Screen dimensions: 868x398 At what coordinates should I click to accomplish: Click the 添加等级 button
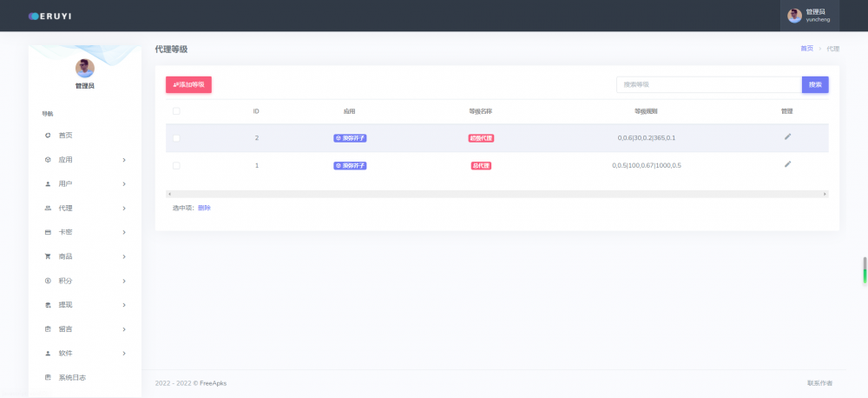pos(188,84)
